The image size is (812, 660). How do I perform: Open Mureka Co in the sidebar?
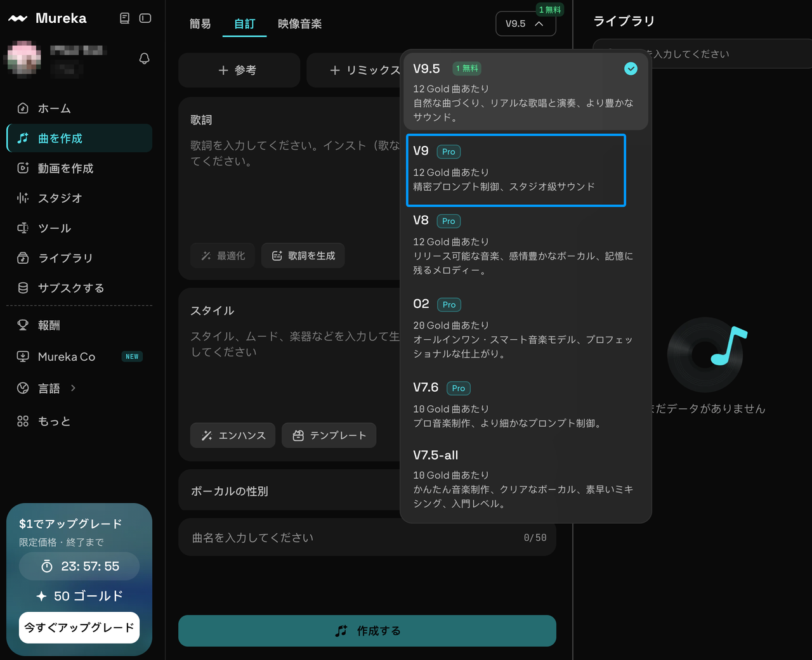pos(79,356)
